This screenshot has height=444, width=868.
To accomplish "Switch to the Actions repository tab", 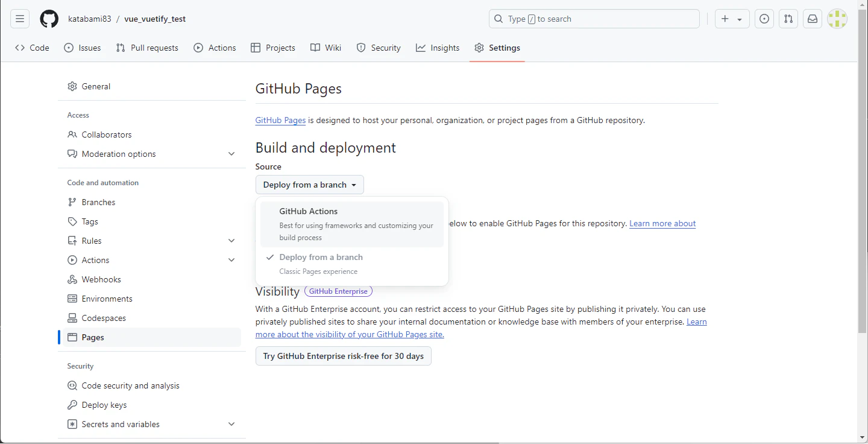I will point(215,48).
